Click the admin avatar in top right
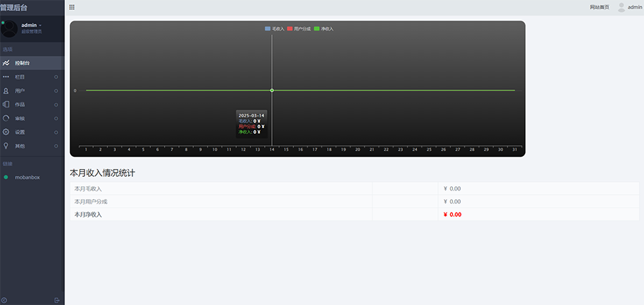The width and height of the screenshot is (644, 305). 621,7
